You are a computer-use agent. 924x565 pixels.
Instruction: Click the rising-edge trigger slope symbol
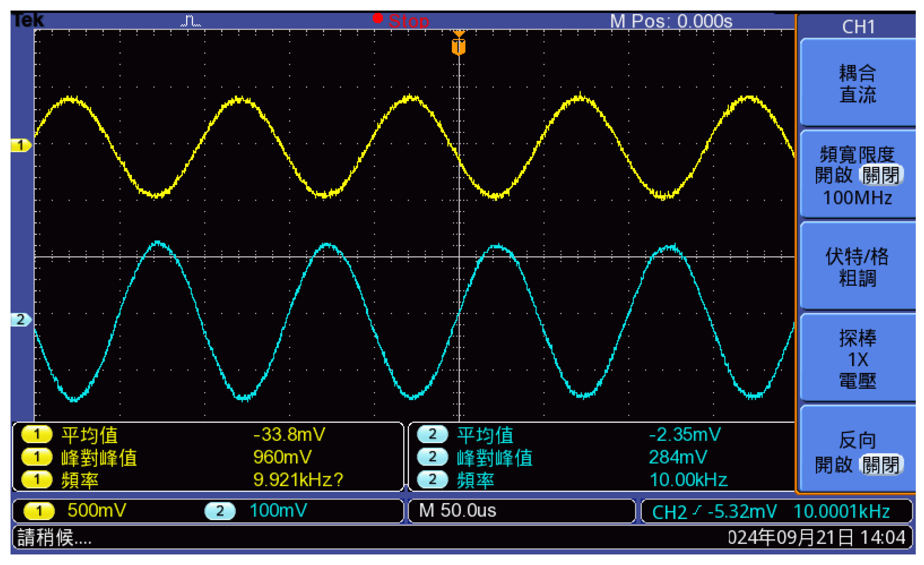697,510
